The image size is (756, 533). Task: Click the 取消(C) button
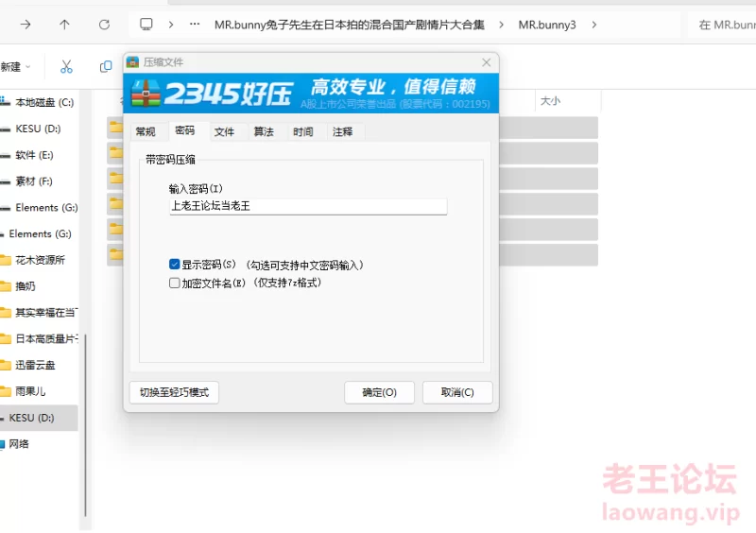tap(456, 392)
